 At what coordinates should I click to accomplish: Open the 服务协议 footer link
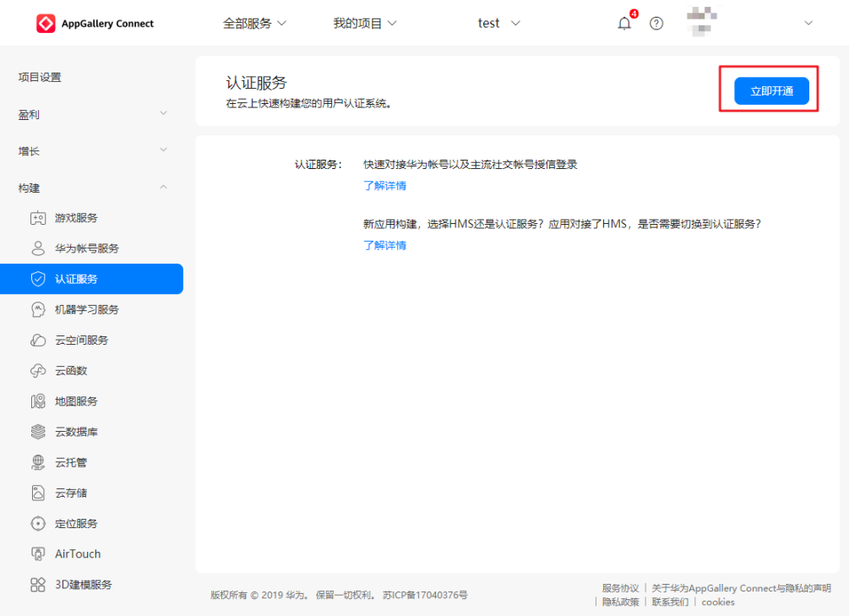point(621,588)
